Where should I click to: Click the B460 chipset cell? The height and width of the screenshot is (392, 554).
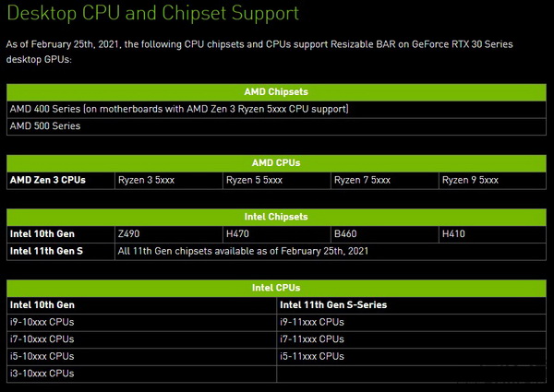(x=385, y=234)
